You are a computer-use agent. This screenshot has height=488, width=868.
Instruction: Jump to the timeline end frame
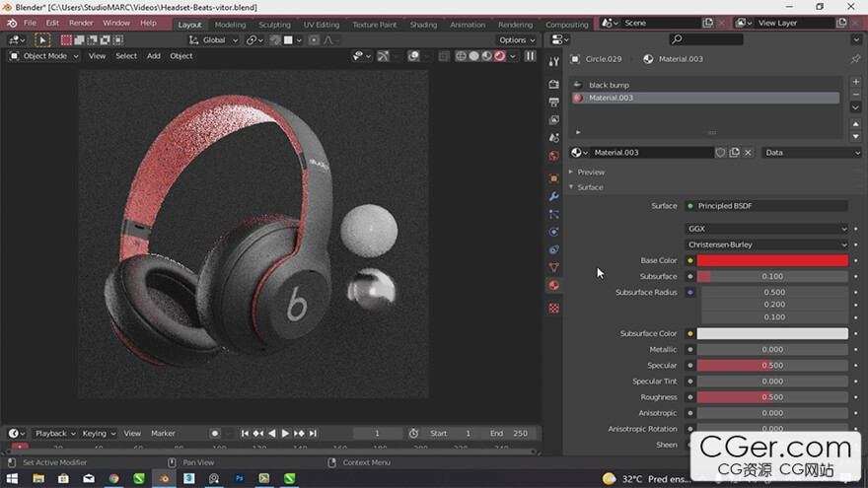313,433
